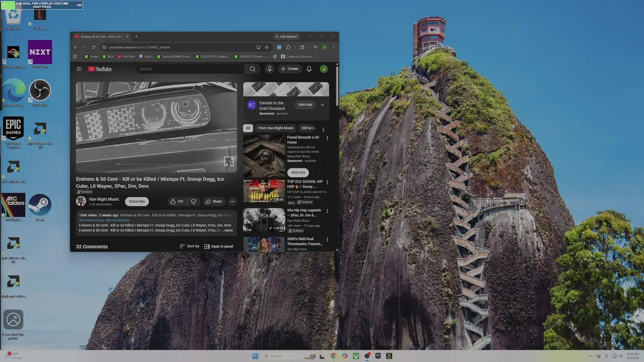Image resolution: width=644 pixels, height=362 pixels.
Task: Select From Han Night Music chip
Action: tap(276, 128)
